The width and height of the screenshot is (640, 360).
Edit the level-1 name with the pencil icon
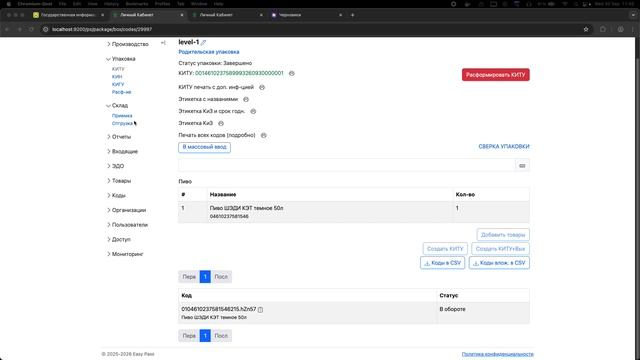point(203,42)
